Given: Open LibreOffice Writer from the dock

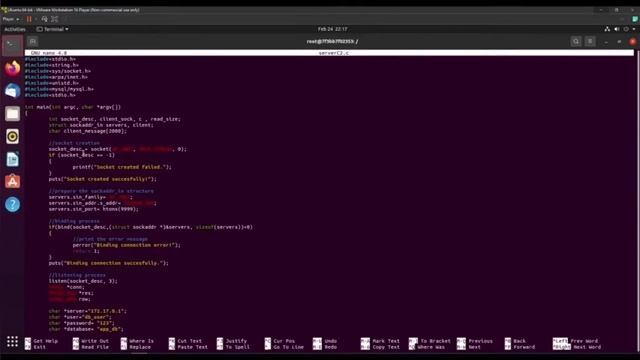Looking at the screenshot, I should (x=12, y=159).
